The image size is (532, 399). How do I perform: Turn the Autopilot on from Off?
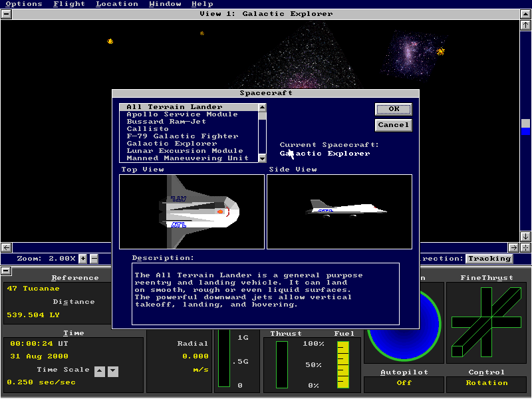403,383
